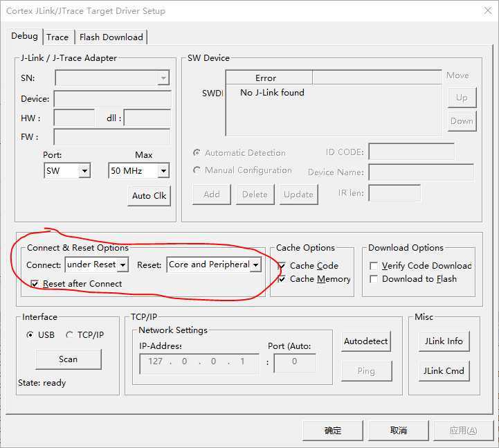Viewport: 499px width, 448px height.
Task: Select the 'No J-Link found' row
Action: tap(272, 93)
